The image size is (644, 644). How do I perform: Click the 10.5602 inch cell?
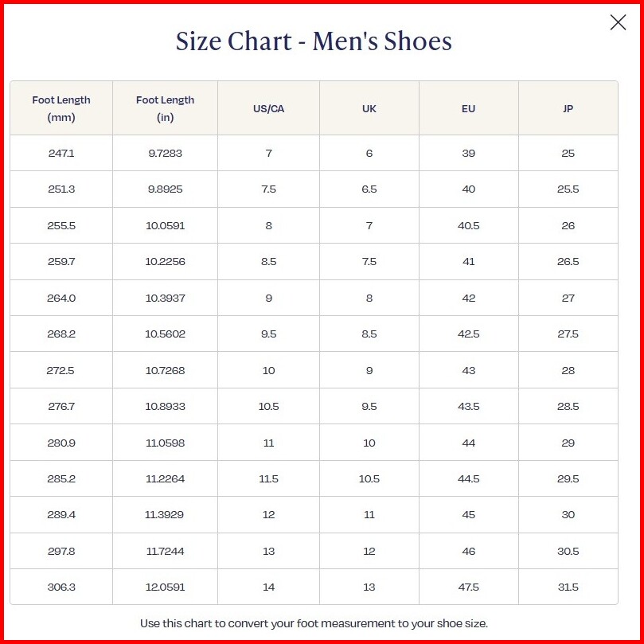[165, 334]
